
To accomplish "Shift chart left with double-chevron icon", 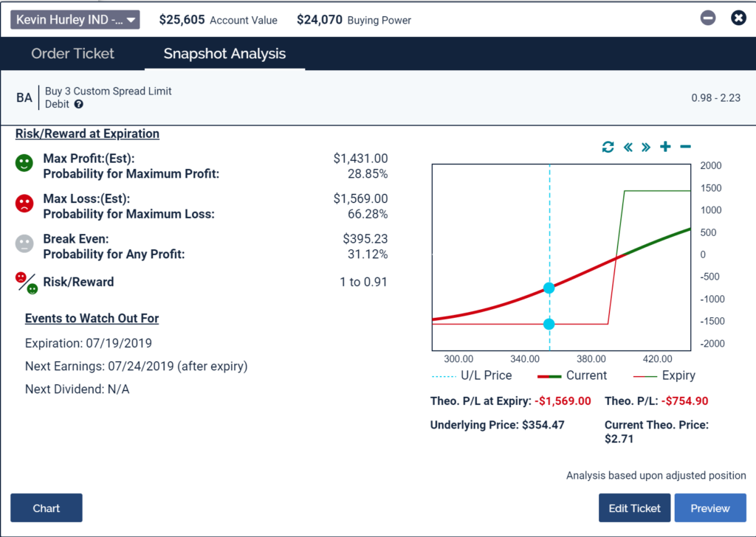I will coord(628,147).
